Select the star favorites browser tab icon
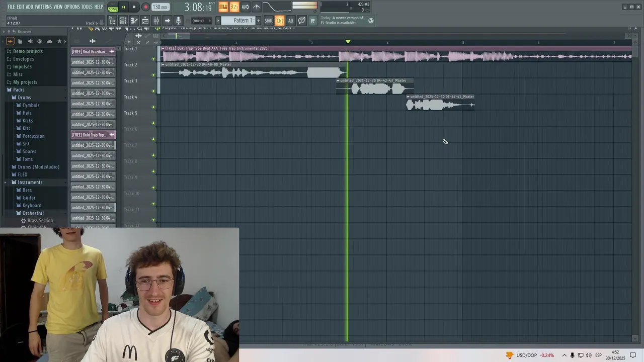The image size is (644, 362). pos(59,41)
